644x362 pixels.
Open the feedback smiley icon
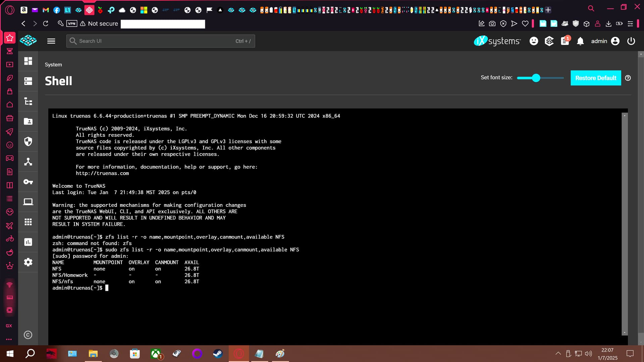pos(534,41)
